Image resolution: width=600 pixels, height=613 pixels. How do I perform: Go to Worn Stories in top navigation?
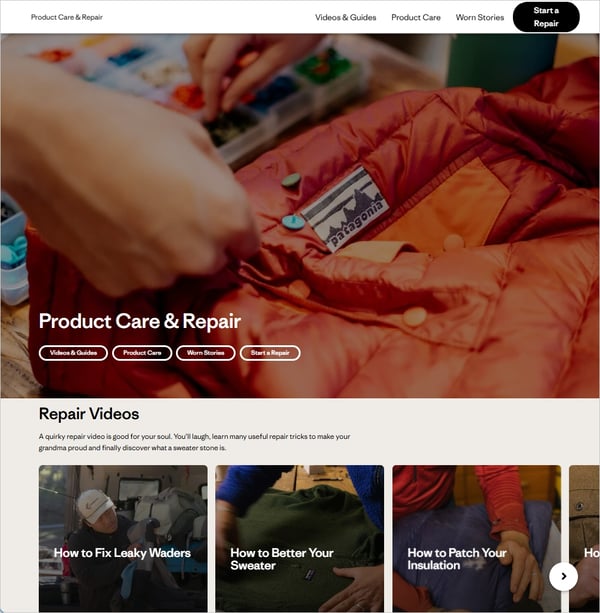(480, 17)
